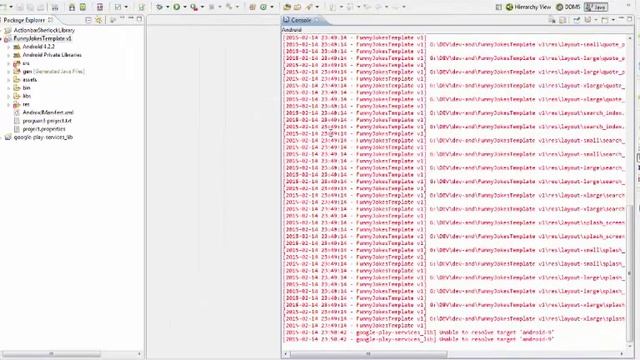
Task: Select ActionbarSherlockLibrary project
Action: (x=44, y=30)
